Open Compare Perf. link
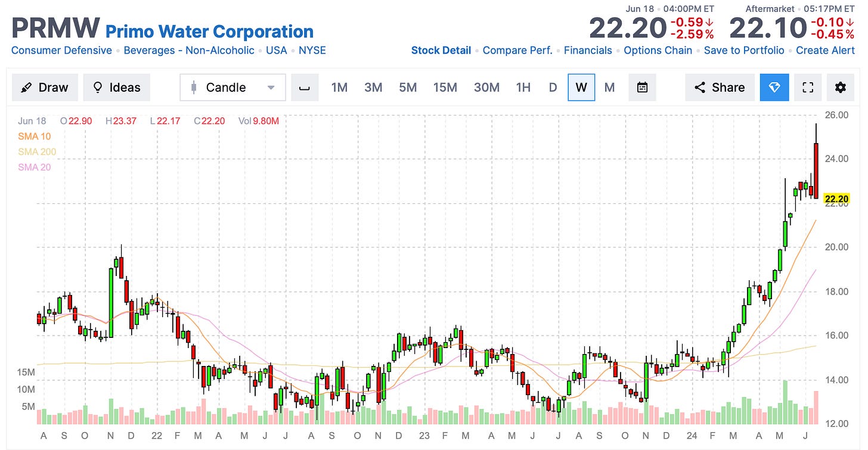Screen dimensions: 868x450 point(517,51)
